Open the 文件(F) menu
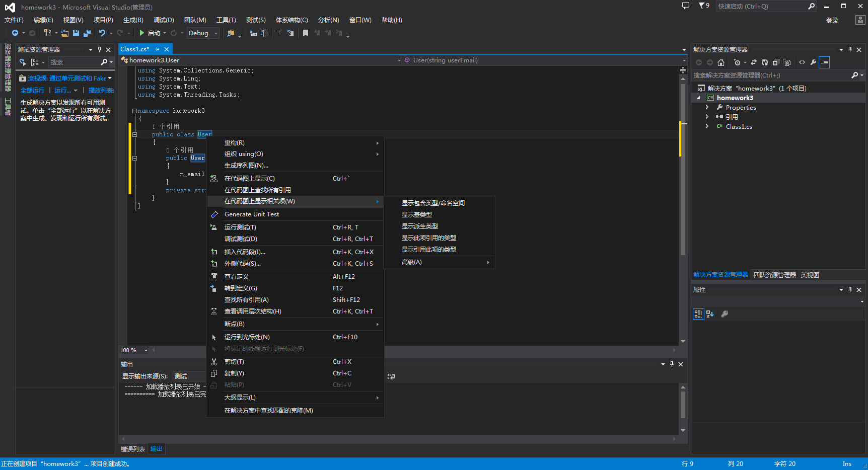This screenshot has width=868, height=470. (x=14, y=20)
